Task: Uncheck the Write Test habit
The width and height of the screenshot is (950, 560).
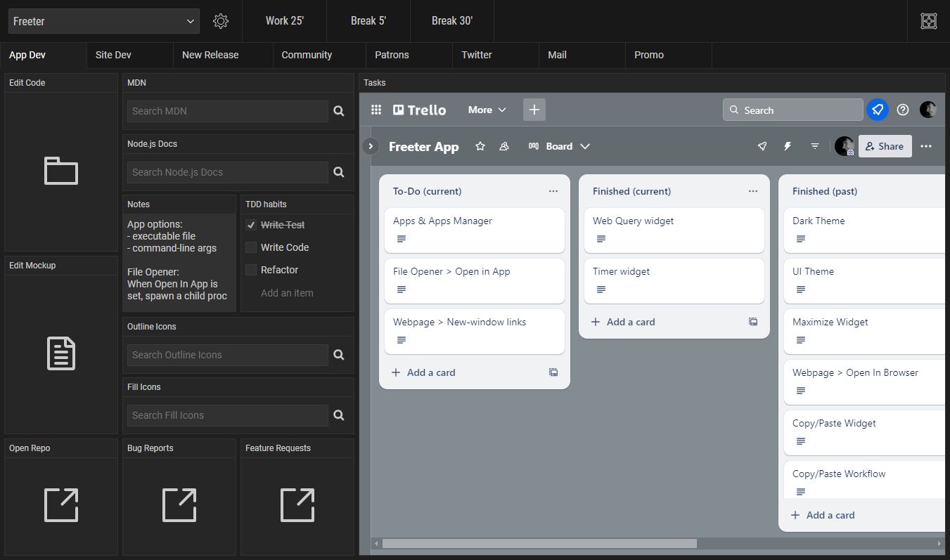Action: [251, 225]
